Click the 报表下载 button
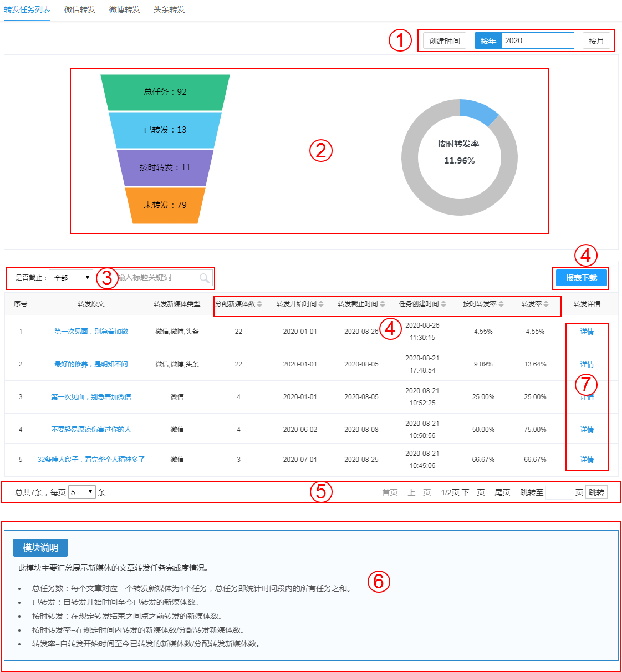Image resolution: width=622 pixels, height=672 pixels. (581, 278)
